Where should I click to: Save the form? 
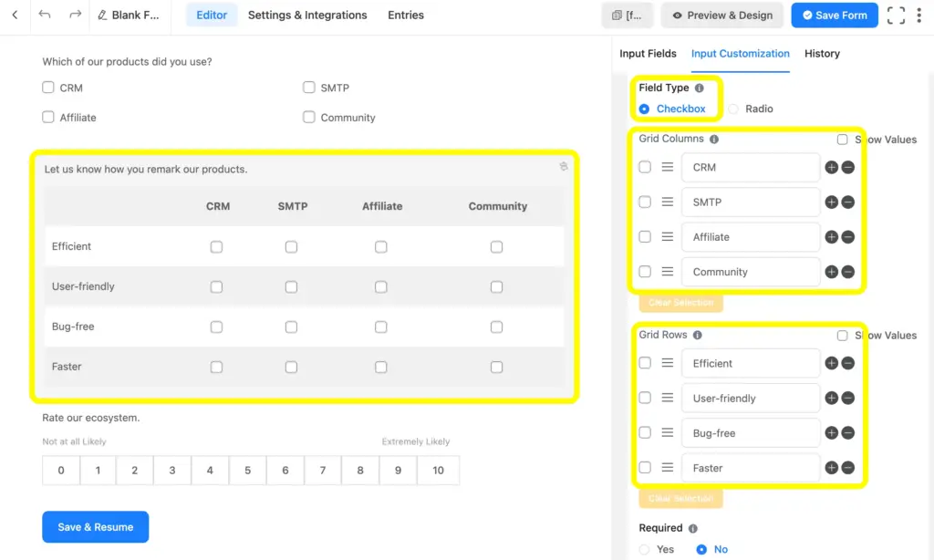(834, 16)
